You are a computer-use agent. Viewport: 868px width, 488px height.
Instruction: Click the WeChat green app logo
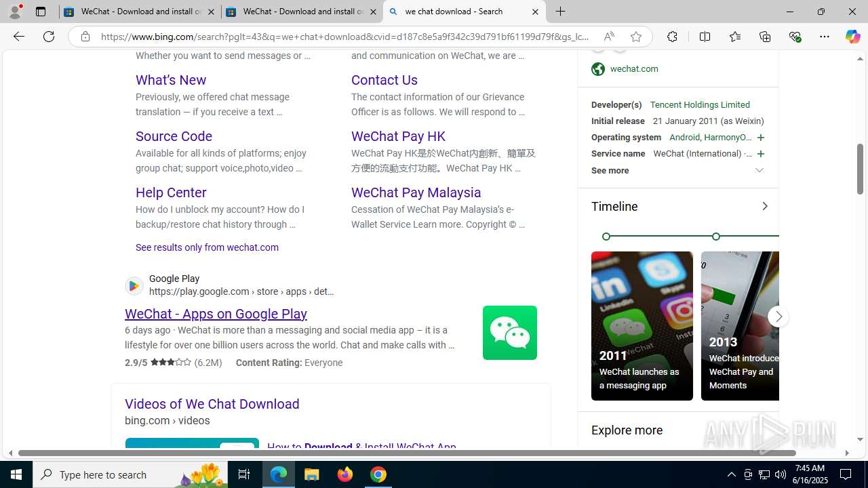pos(510,333)
